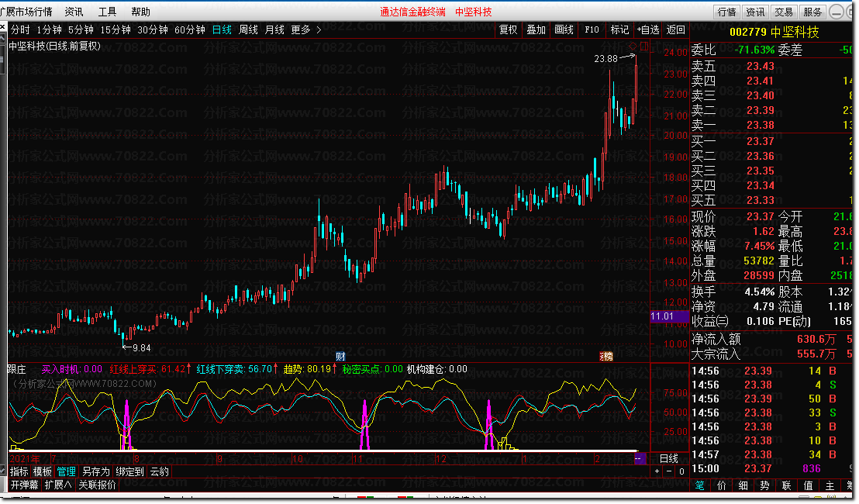Select the 日线 daily period

tap(222, 29)
